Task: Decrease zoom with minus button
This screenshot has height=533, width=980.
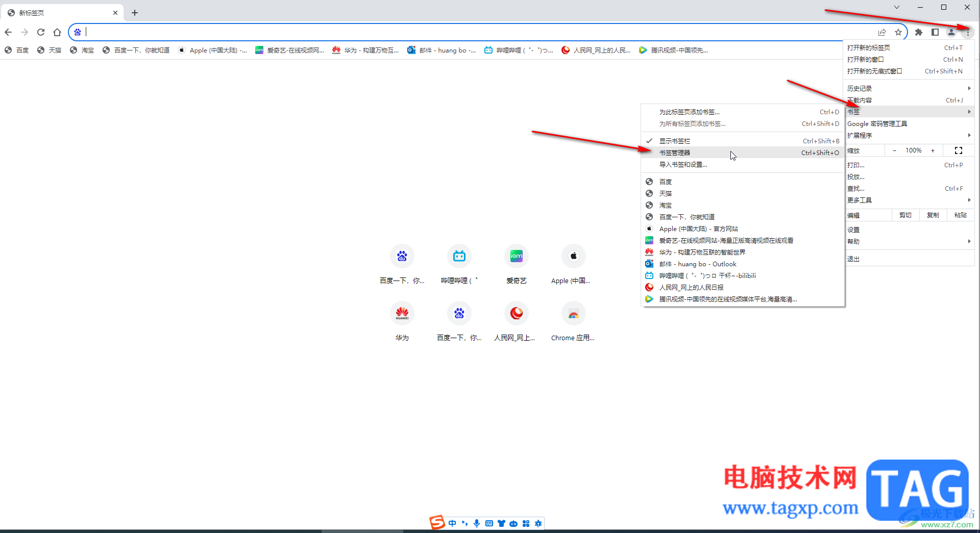Action: (894, 150)
